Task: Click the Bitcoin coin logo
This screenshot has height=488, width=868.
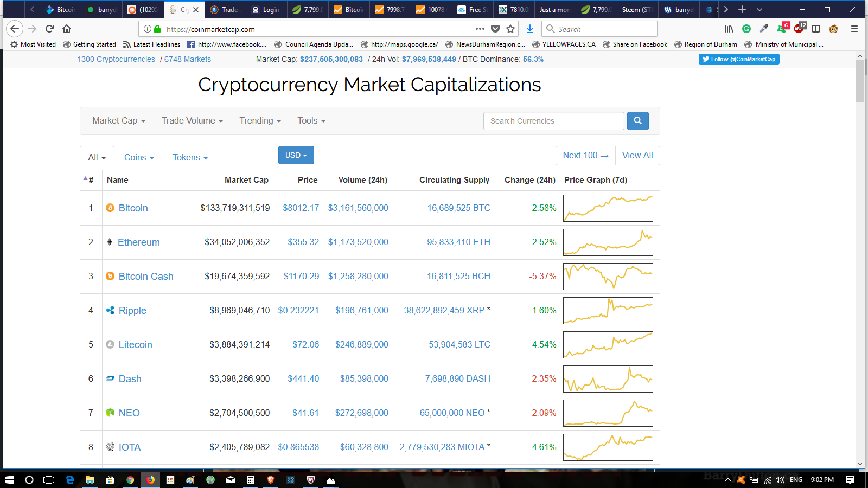Action: point(110,208)
